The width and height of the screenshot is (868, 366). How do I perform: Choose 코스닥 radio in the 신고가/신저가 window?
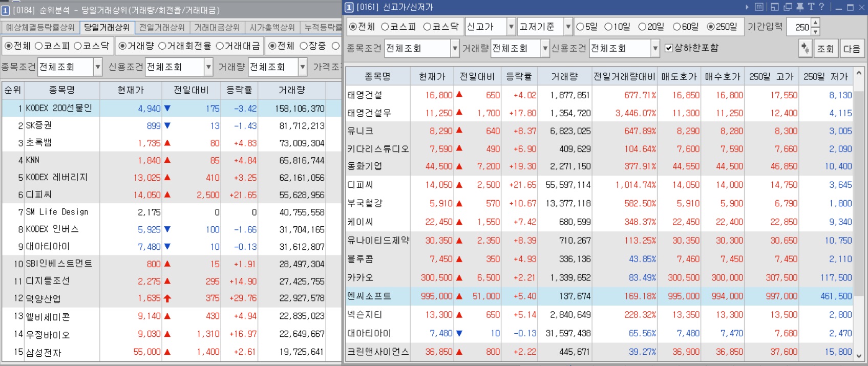pos(428,27)
